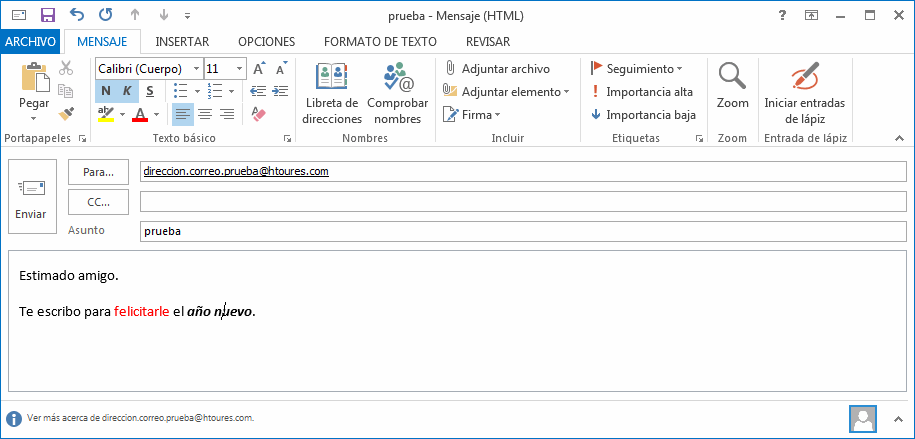Click Comprobar nombres icon

tap(397, 94)
